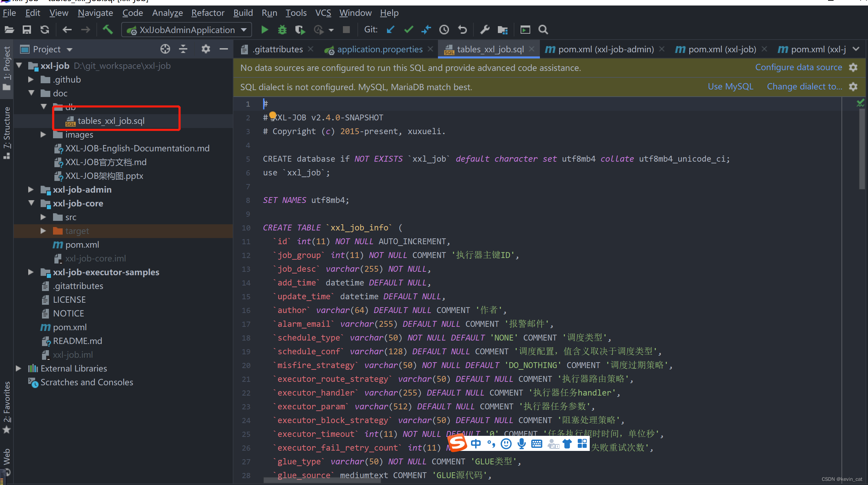The image size is (868, 485).
Task: Open the Project view selector dropdown
Action: (x=70, y=50)
